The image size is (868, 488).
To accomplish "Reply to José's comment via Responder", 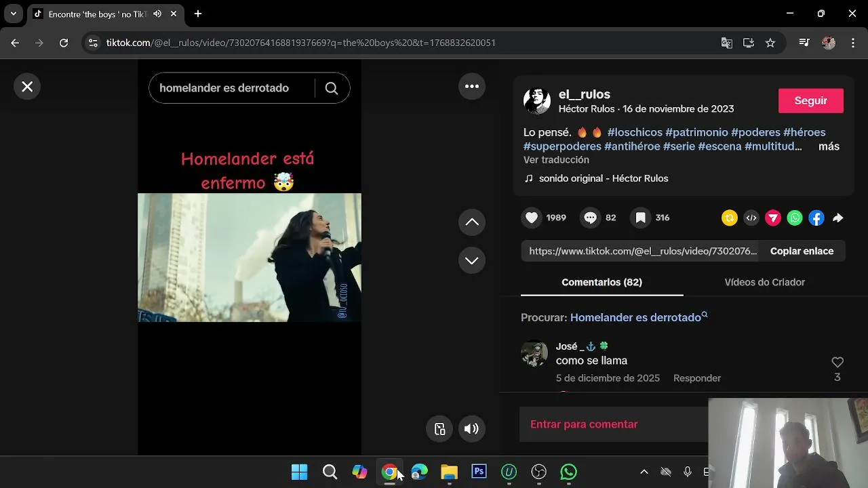I will click(x=697, y=378).
